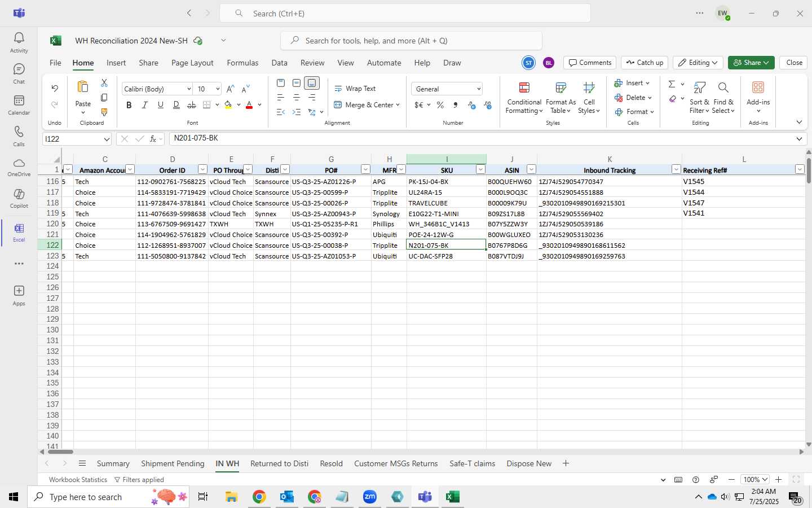The image size is (812, 508).
Task: Click the Comma Style icon
Action: click(455, 105)
